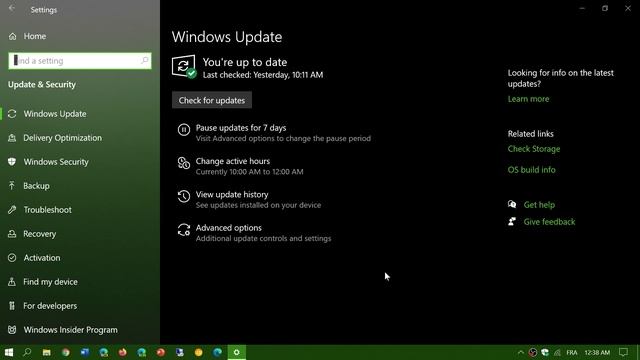Click the pause icon for Pause updates
Image resolution: width=640 pixels, height=360 pixels.
(184, 130)
